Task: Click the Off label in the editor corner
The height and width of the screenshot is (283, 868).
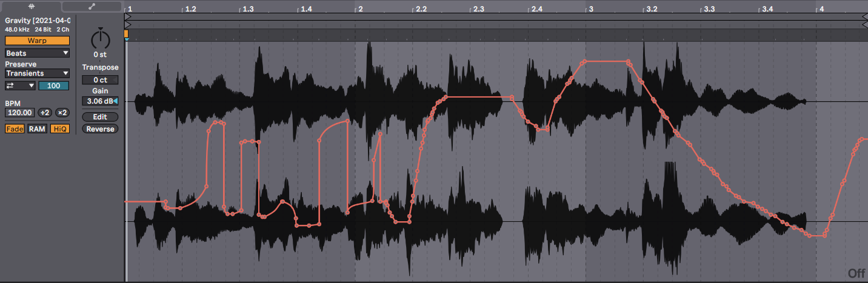Action: tap(856, 273)
